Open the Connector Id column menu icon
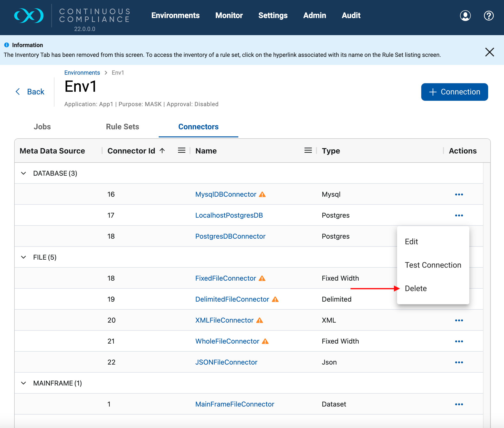504x428 pixels. 181,151
